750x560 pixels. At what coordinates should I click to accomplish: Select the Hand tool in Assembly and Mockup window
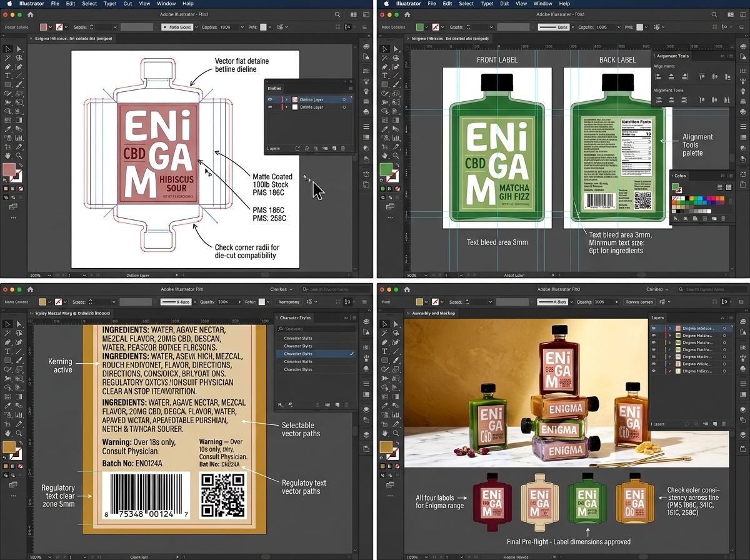(x=386, y=432)
